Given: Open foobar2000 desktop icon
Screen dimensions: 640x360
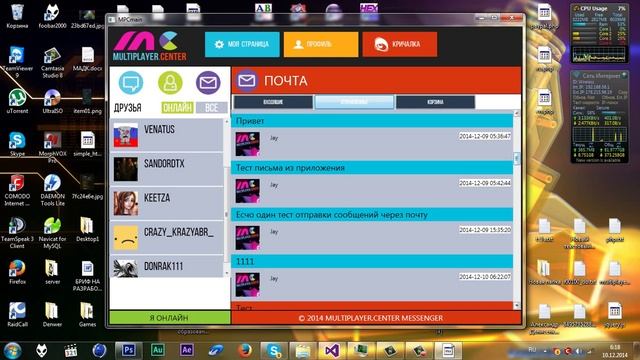Looking at the screenshot, I should pos(52,16).
